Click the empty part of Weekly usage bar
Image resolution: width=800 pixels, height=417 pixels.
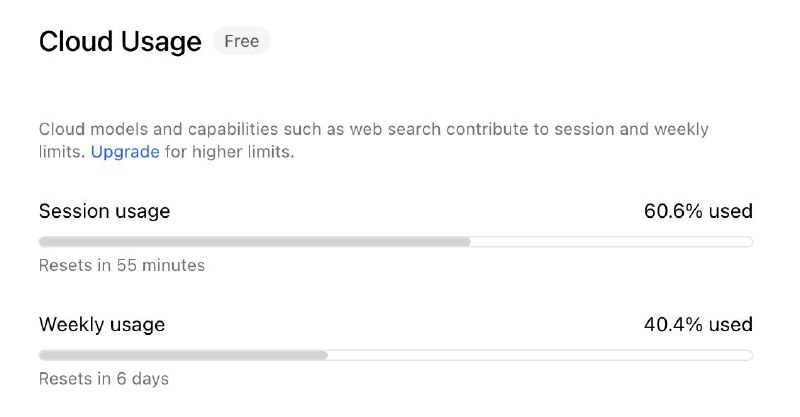(540, 355)
